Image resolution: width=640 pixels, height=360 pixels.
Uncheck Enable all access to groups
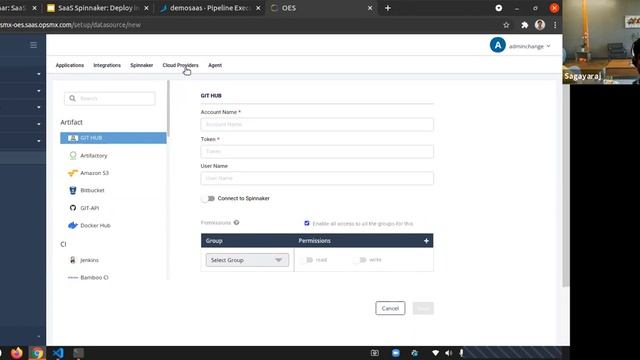[307, 223]
